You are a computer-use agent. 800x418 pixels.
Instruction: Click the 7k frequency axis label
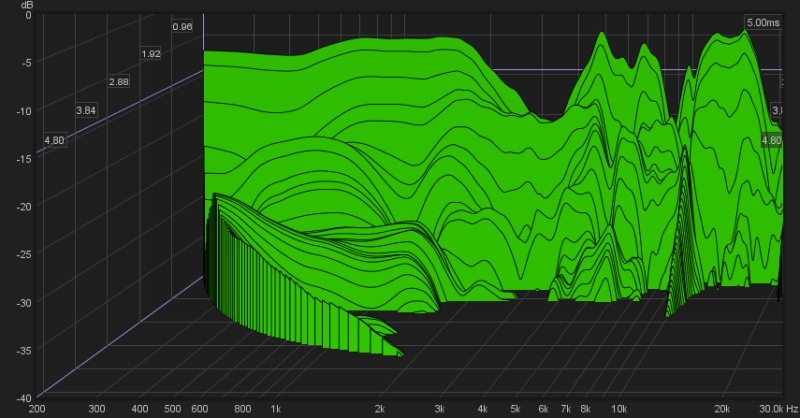(x=566, y=409)
